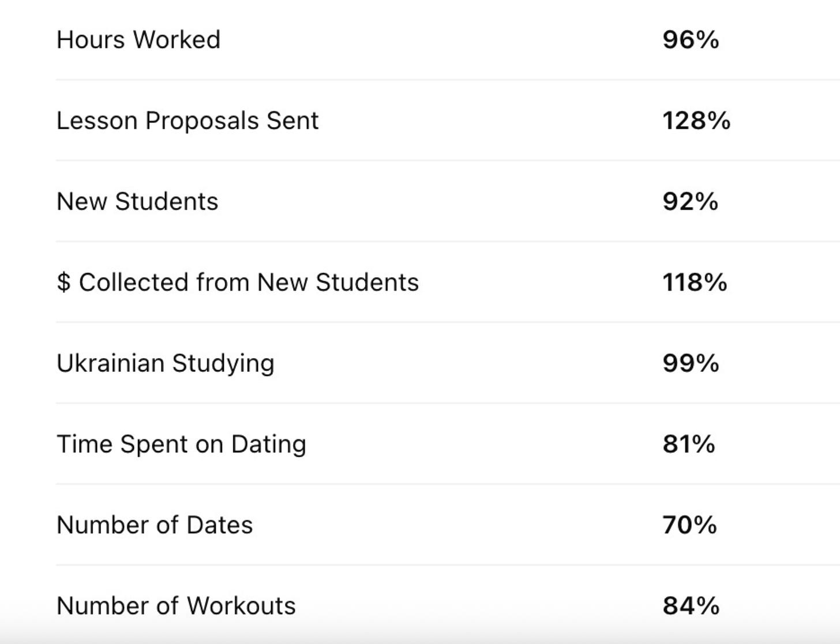The height and width of the screenshot is (644, 840).
Task: Click the 128% Lesson Proposals value
Action: 696,120
